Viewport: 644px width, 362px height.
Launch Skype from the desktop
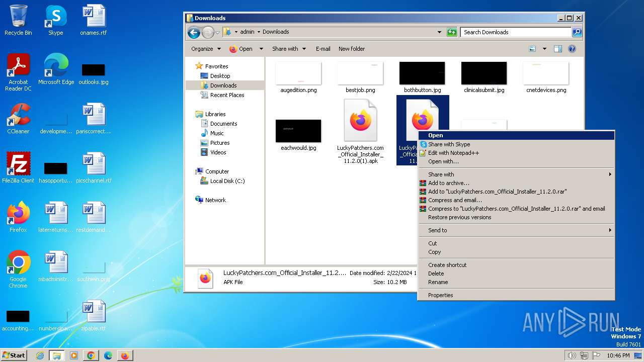[55, 20]
